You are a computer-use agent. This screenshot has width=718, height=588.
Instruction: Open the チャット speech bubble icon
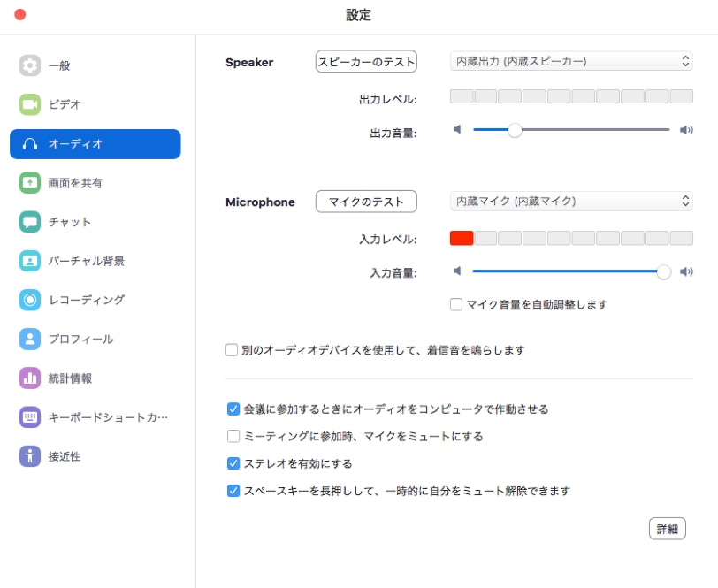point(30,222)
